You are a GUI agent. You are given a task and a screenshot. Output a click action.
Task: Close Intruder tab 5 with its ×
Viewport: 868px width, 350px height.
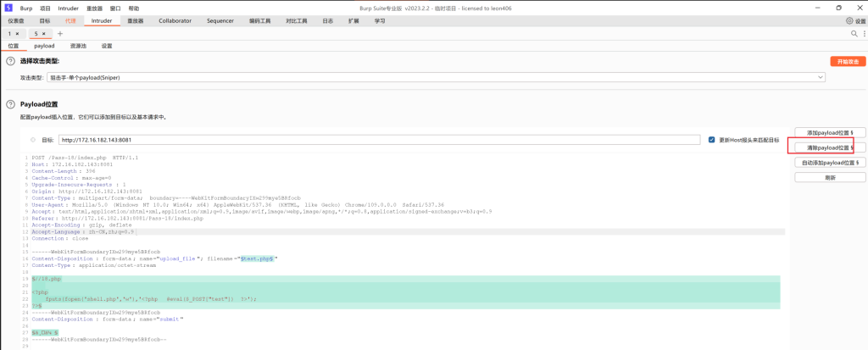pyautogui.click(x=44, y=34)
